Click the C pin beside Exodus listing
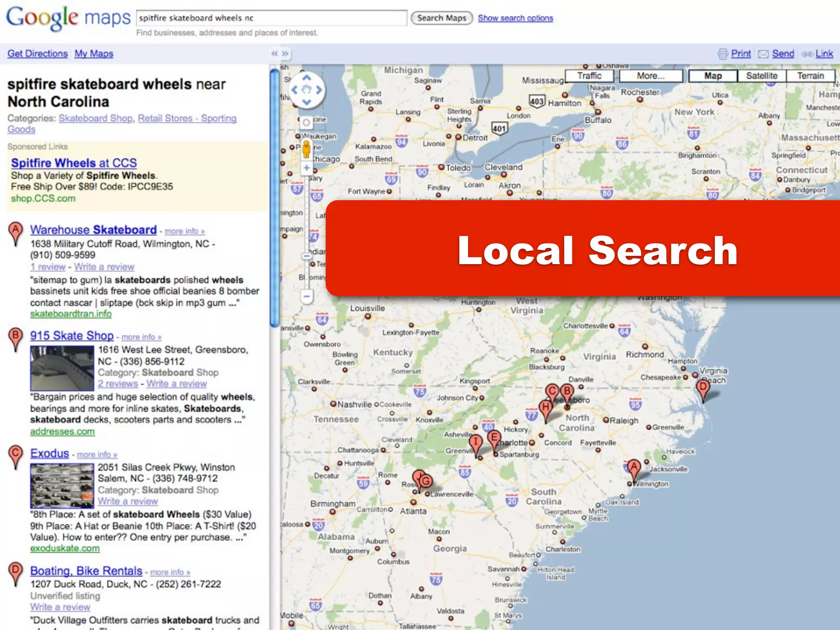Screen dimensions: 840x630 (x=16, y=457)
